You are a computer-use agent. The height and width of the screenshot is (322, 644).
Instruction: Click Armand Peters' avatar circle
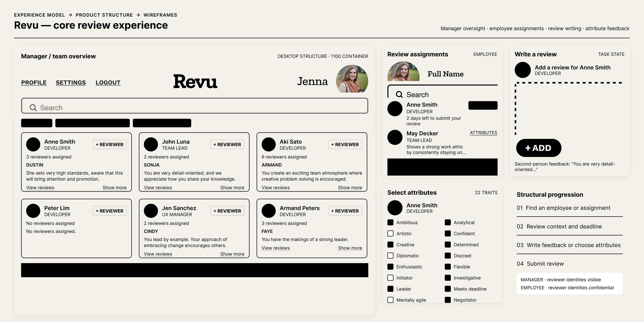coord(269,211)
